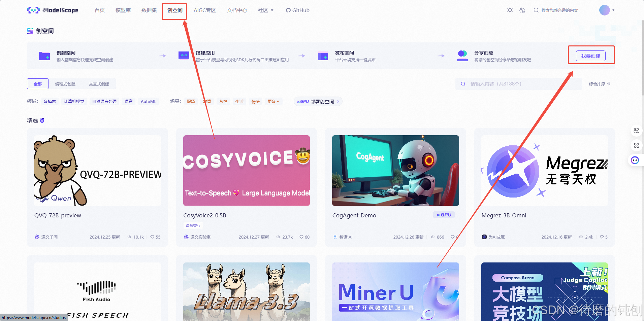Click the view count eye on CogAgent-Demo

click(433, 237)
